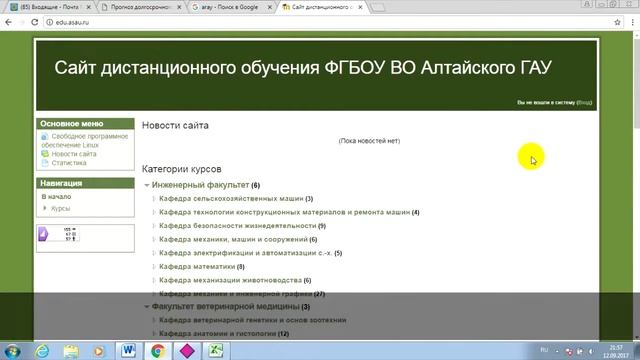Open the Windows Start menu
The width and height of the screenshot is (640, 360).
click(12, 351)
